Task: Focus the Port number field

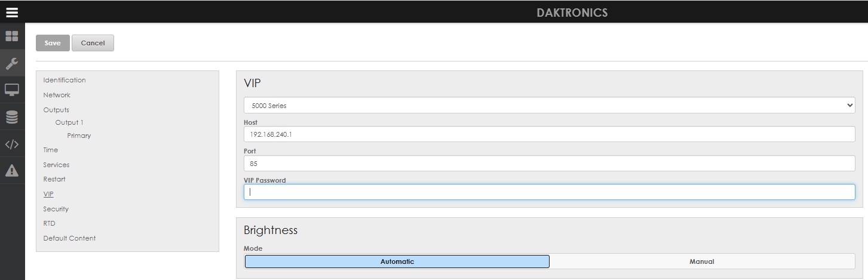Action: click(x=549, y=163)
